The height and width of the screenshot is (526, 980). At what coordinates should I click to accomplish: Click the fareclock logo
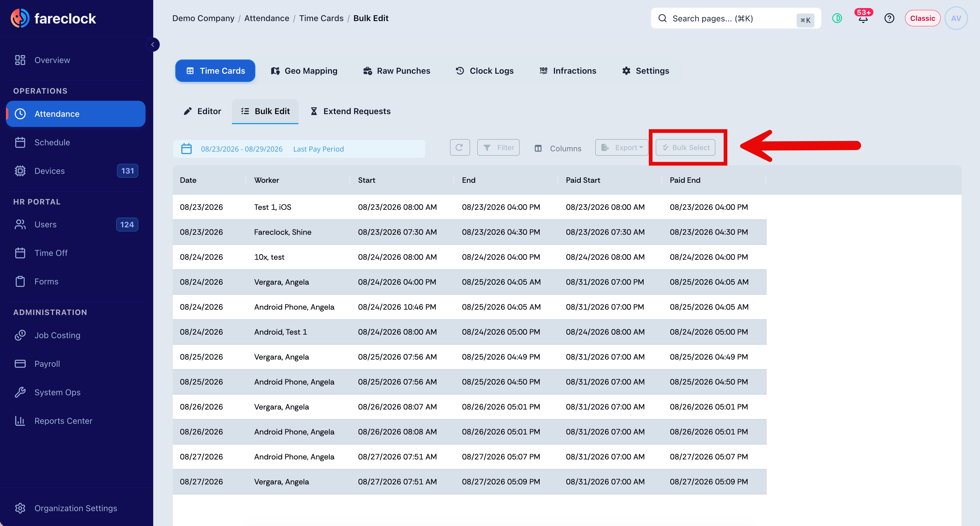point(53,18)
